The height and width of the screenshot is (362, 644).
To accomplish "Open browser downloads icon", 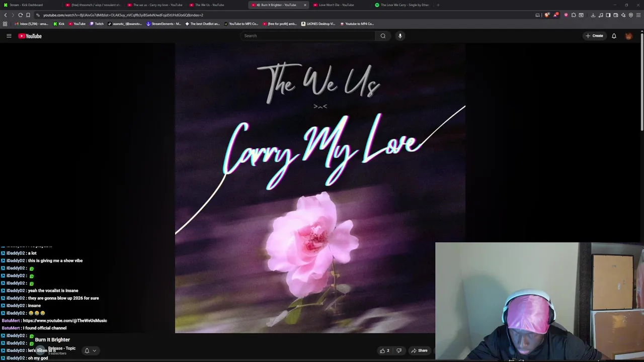I will [x=593, y=15].
